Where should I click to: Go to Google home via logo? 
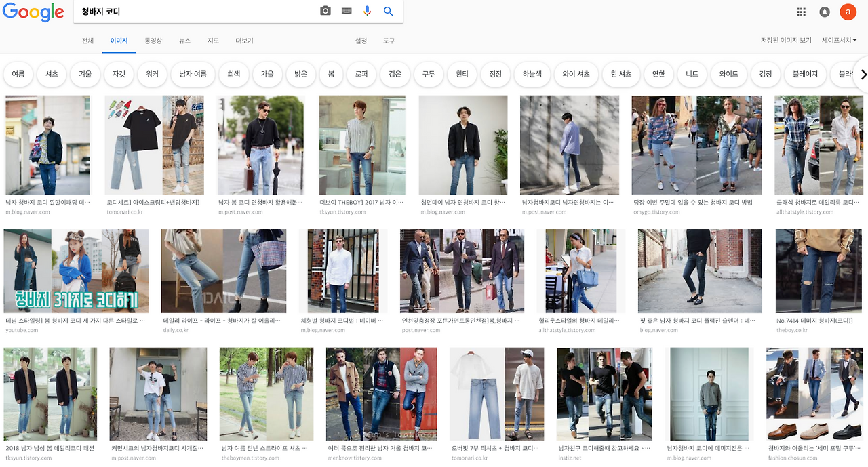click(33, 13)
